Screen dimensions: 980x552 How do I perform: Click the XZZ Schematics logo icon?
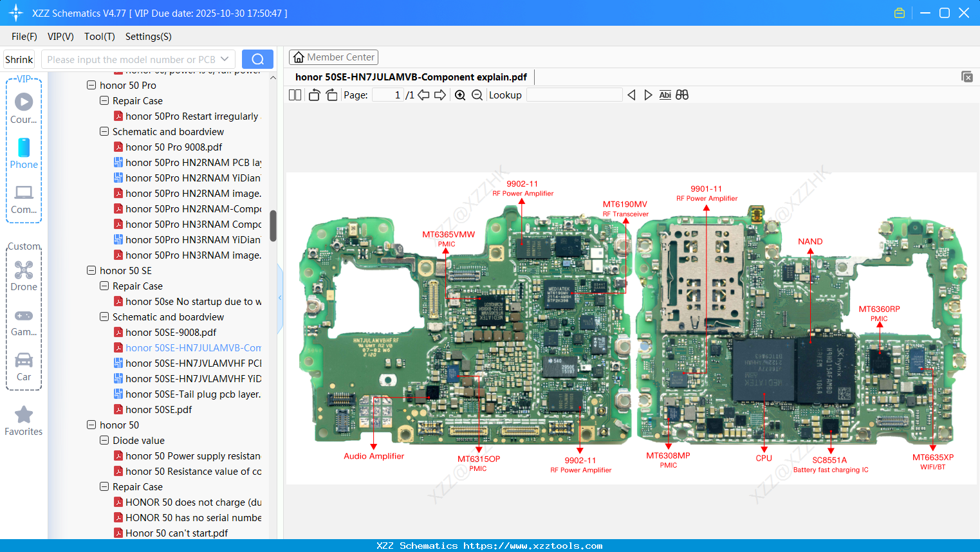(x=16, y=13)
